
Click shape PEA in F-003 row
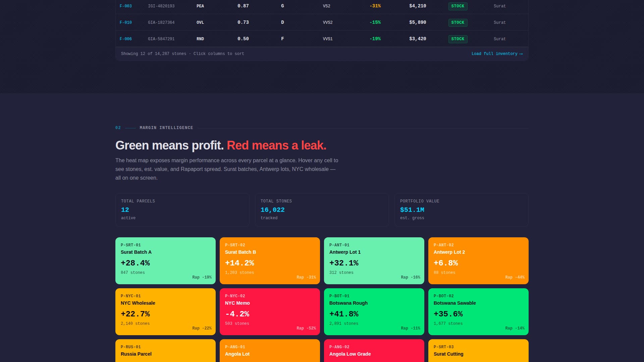click(200, 6)
